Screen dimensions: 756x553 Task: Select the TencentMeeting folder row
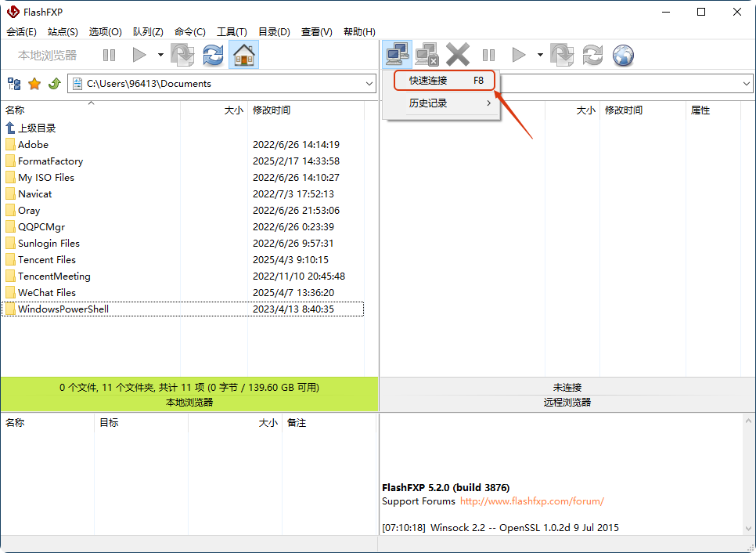pos(182,276)
